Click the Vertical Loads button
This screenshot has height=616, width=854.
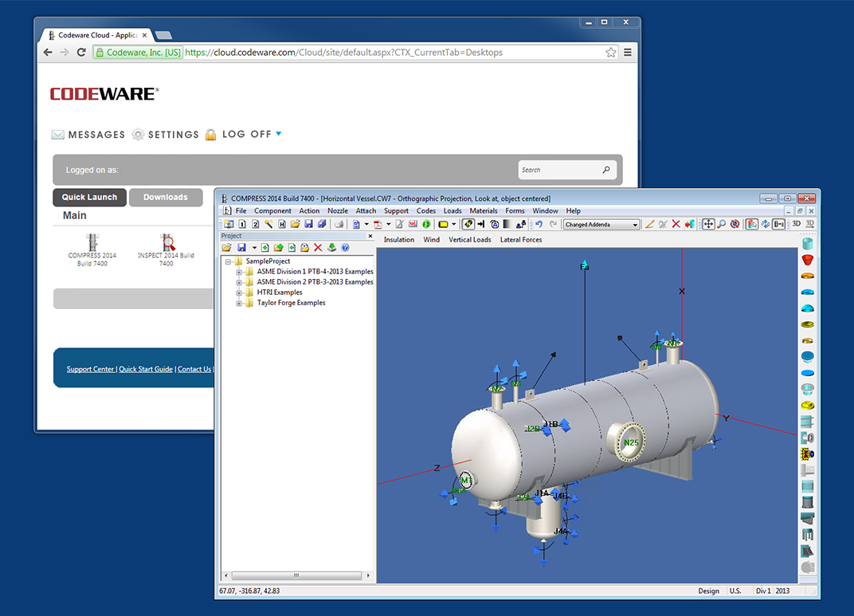point(469,240)
